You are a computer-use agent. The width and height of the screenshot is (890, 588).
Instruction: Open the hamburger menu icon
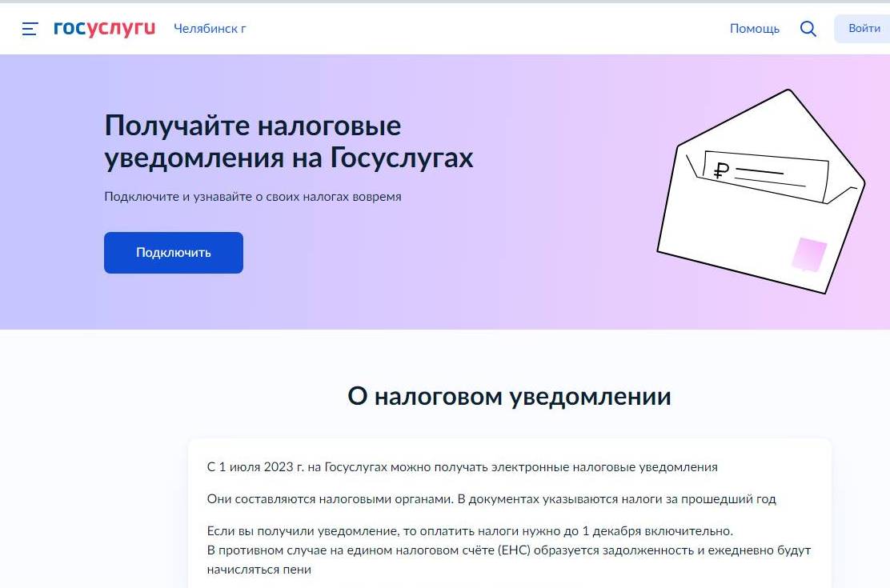30,28
